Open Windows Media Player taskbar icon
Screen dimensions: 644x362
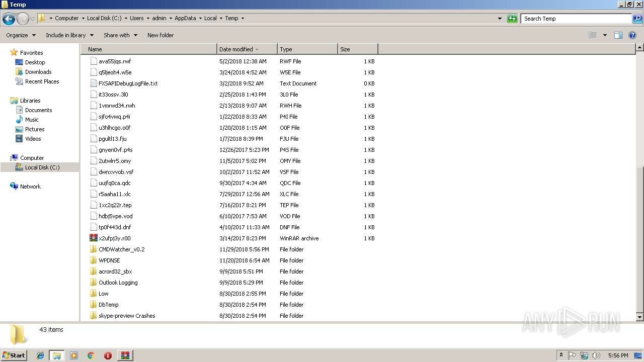click(x=74, y=355)
